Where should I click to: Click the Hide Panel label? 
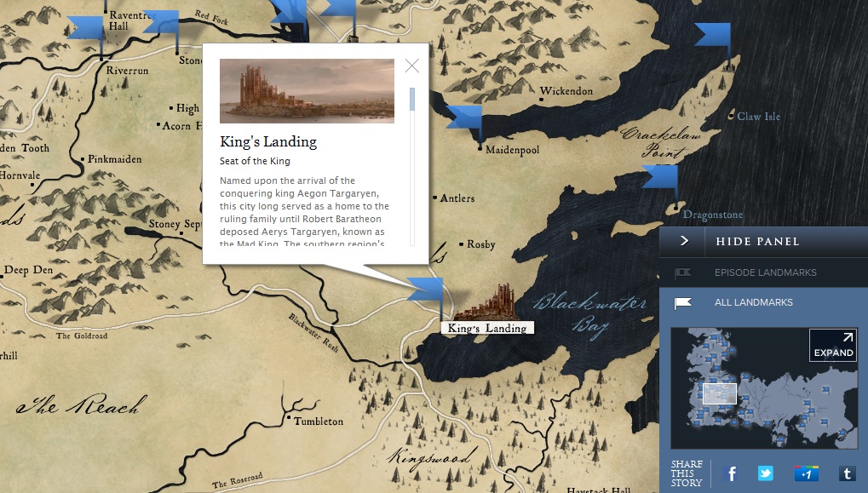[757, 241]
